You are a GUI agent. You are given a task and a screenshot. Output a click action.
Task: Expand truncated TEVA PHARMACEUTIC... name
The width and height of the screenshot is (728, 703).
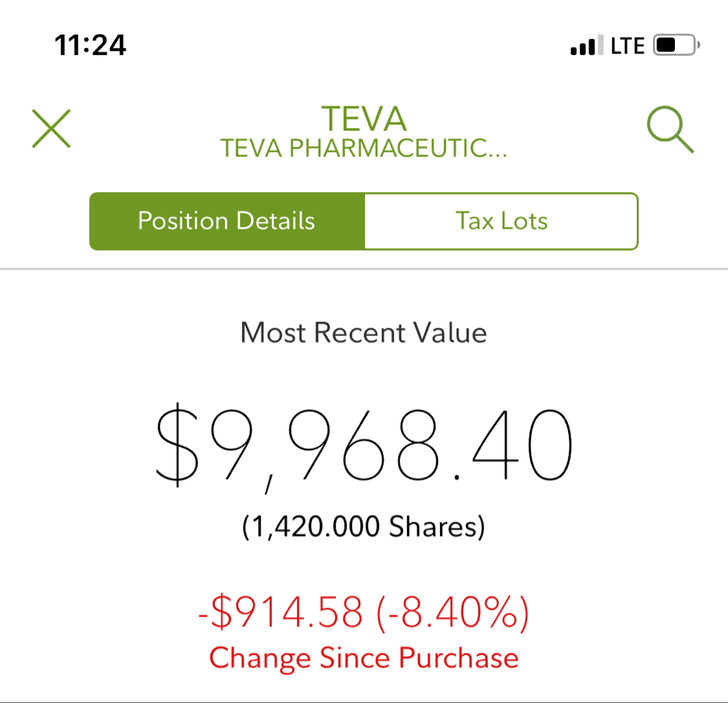[x=364, y=149]
